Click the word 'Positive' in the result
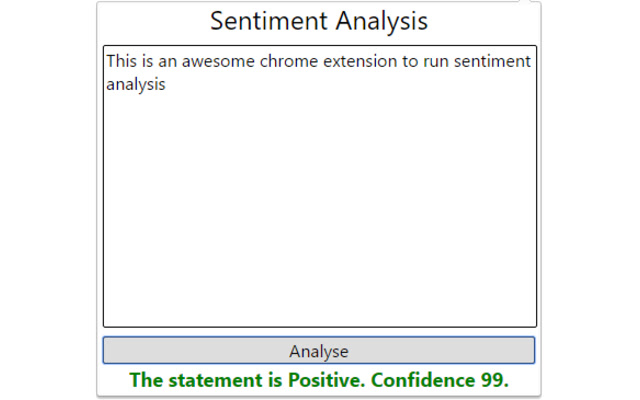The image size is (640, 400). 324,380
